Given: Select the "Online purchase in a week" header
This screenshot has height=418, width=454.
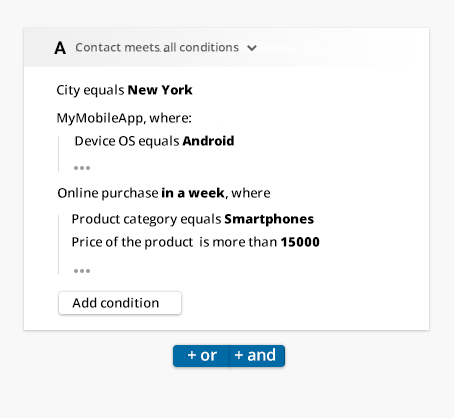Looking at the screenshot, I should pyautogui.click(x=164, y=193).
